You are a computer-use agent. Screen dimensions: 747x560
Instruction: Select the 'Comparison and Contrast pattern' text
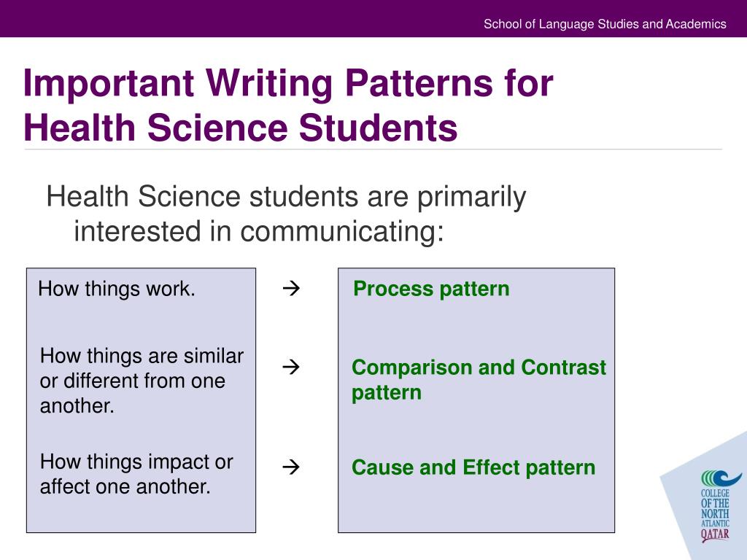[479, 380]
